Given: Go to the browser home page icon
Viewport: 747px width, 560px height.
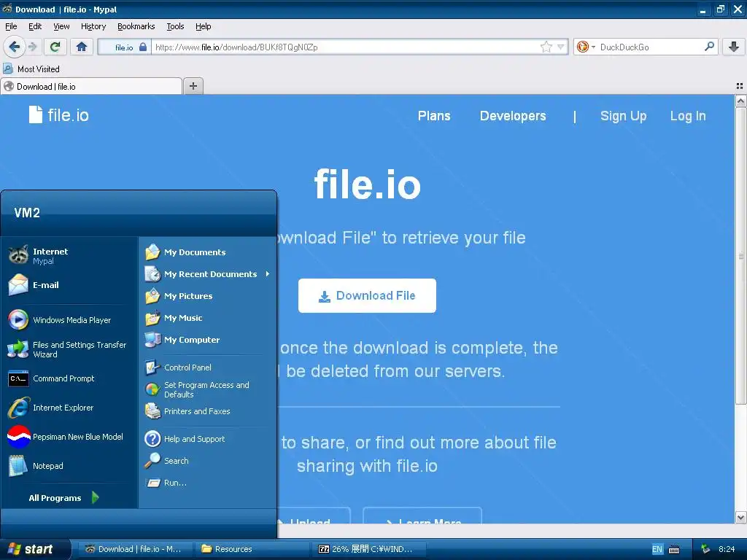Looking at the screenshot, I should tap(82, 47).
